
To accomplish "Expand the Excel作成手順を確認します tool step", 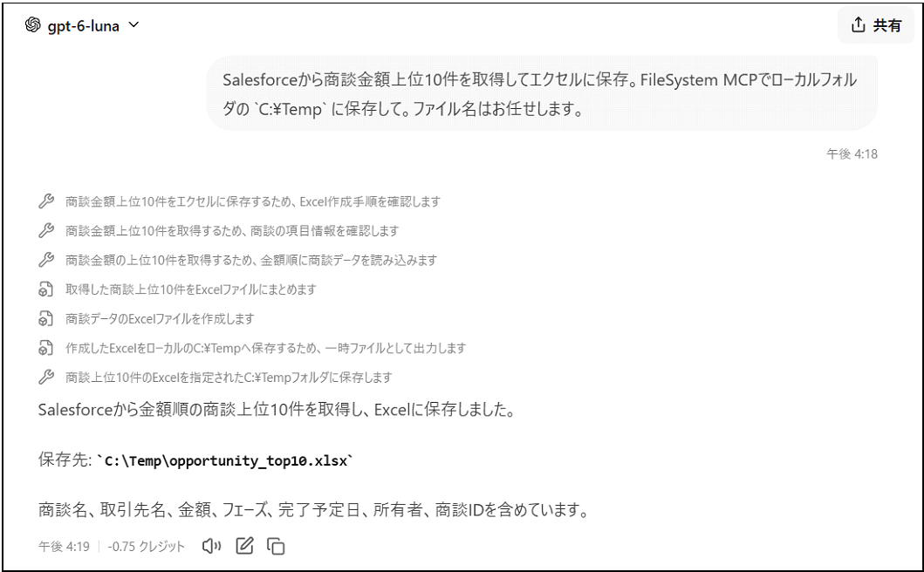I will [x=240, y=201].
